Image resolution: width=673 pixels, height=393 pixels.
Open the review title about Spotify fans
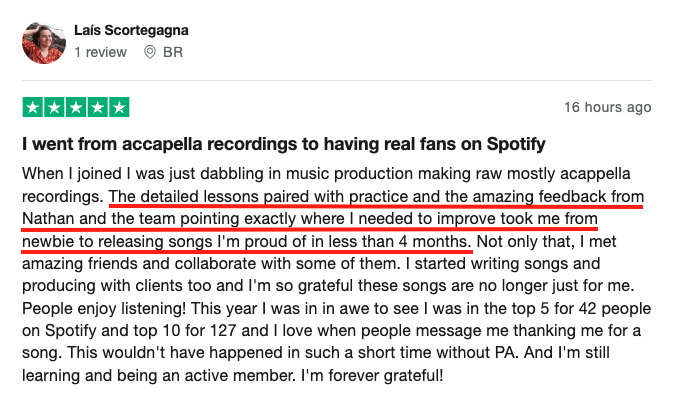click(284, 144)
